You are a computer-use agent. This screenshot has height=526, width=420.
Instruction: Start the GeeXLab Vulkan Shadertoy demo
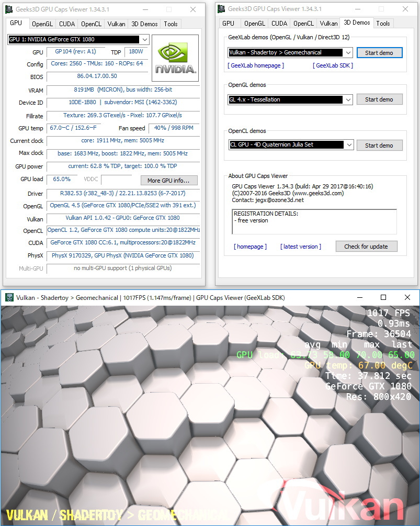(x=379, y=53)
